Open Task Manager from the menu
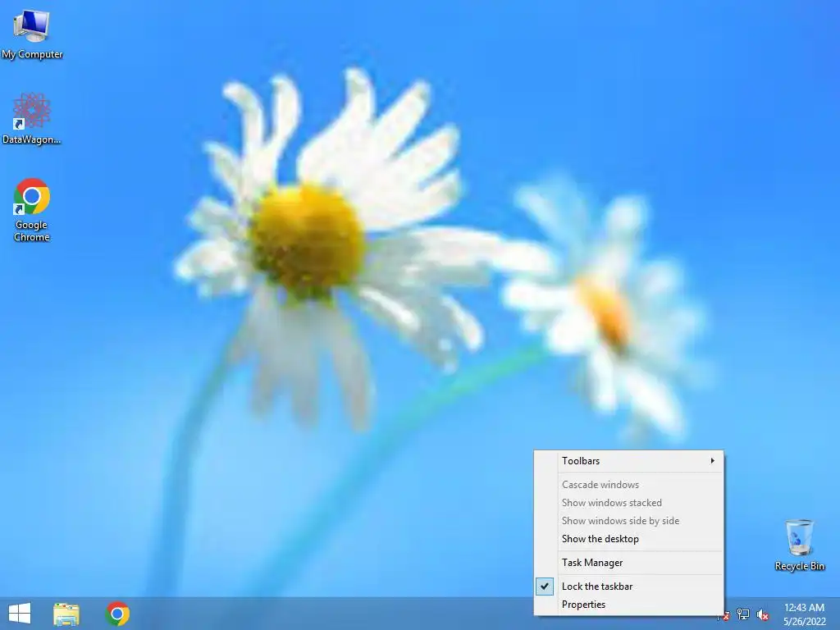Screen dimensions: 840x630 click(x=629, y=563)
